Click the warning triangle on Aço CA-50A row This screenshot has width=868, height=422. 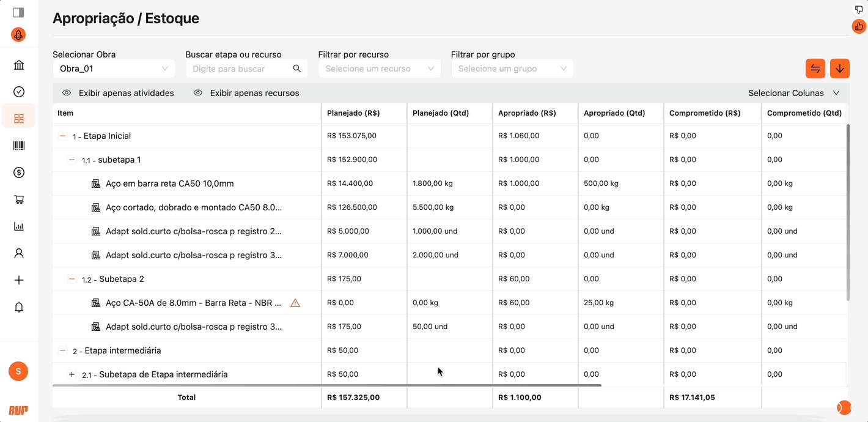(295, 303)
